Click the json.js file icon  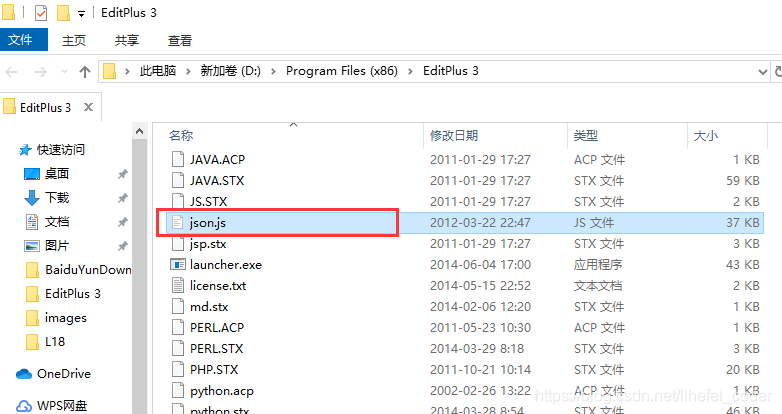click(x=178, y=222)
